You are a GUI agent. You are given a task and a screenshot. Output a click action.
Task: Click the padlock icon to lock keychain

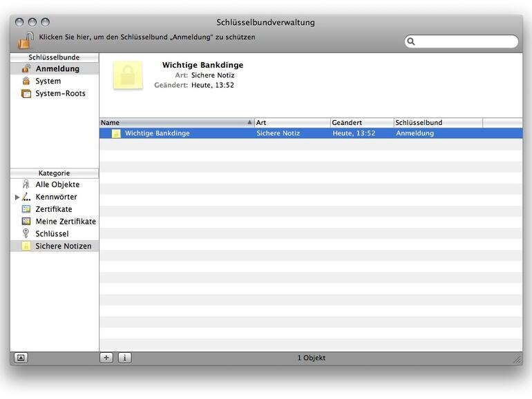point(26,40)
